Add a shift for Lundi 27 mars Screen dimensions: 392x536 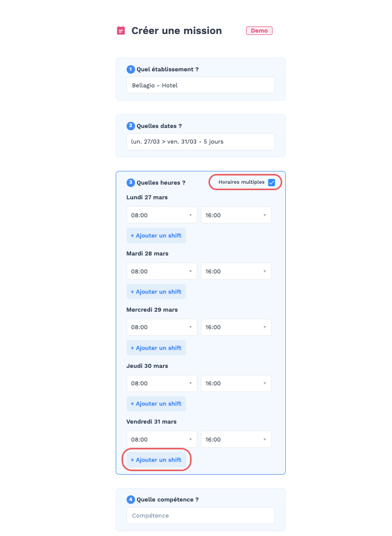(x=156, y=236)
